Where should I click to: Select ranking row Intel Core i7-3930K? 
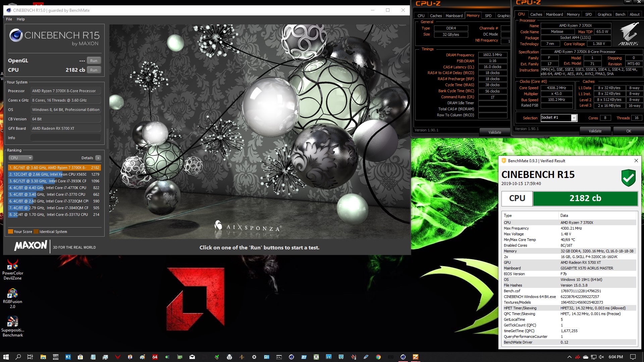54,181
